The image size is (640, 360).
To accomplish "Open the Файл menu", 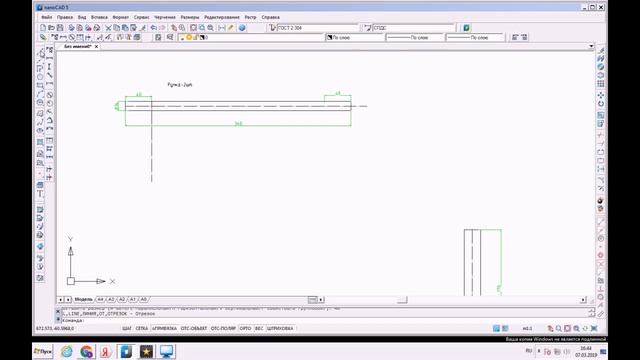I will pyautogui.click(x=47, y=17).
